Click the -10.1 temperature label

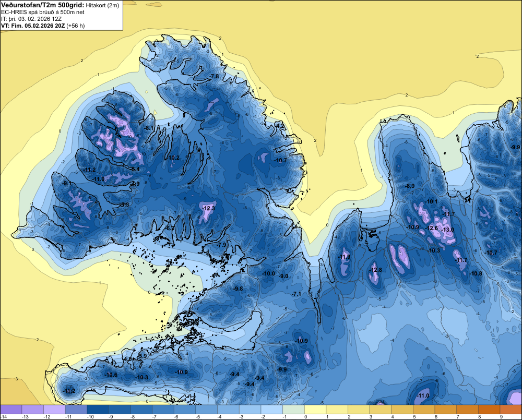(x=432, y=201)
